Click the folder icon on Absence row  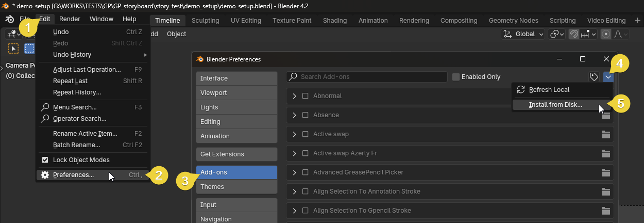(x=606, y=115)
